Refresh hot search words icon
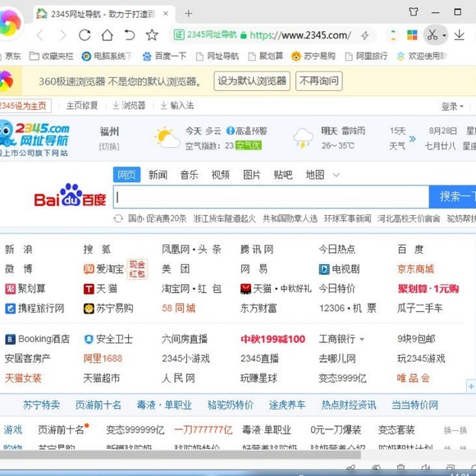Viewport: 476px width, 476px height. 118,218
